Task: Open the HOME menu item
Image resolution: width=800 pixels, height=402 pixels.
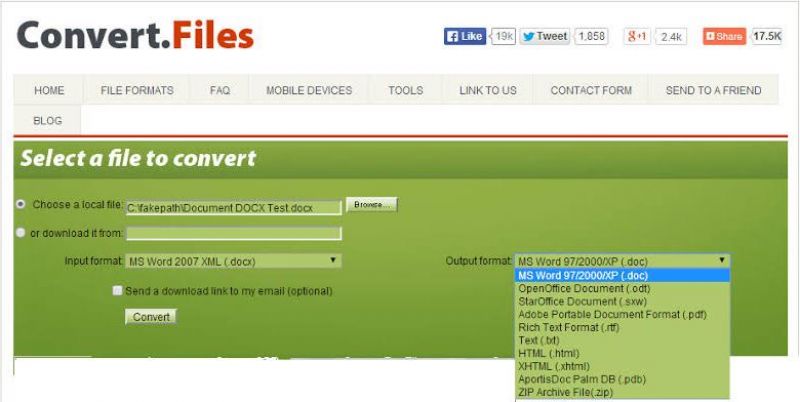Action: [49, 90]
